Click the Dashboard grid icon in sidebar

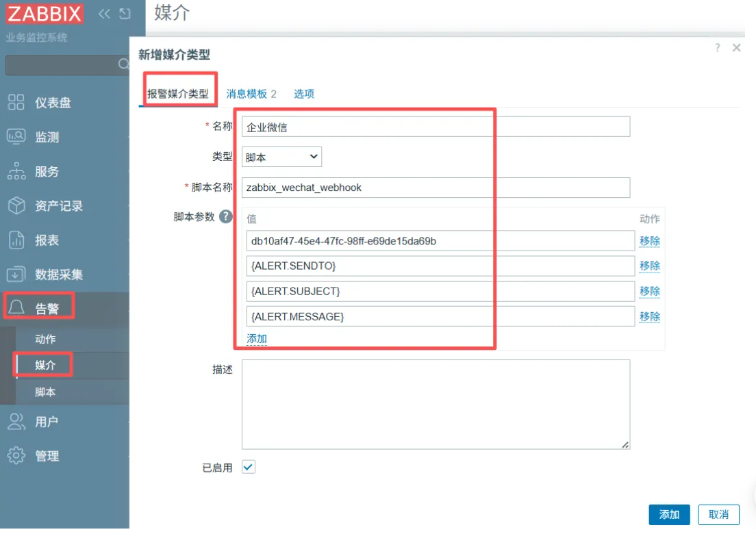[16, 103]
